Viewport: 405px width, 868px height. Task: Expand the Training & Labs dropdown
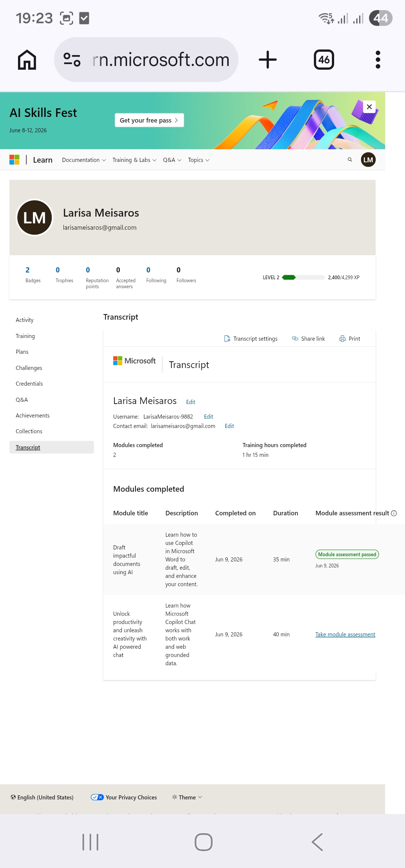coord(135,160)
